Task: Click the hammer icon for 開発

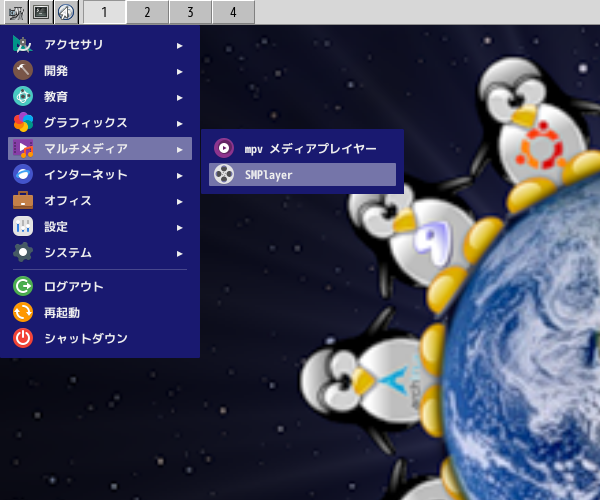Action: point(23,71)
